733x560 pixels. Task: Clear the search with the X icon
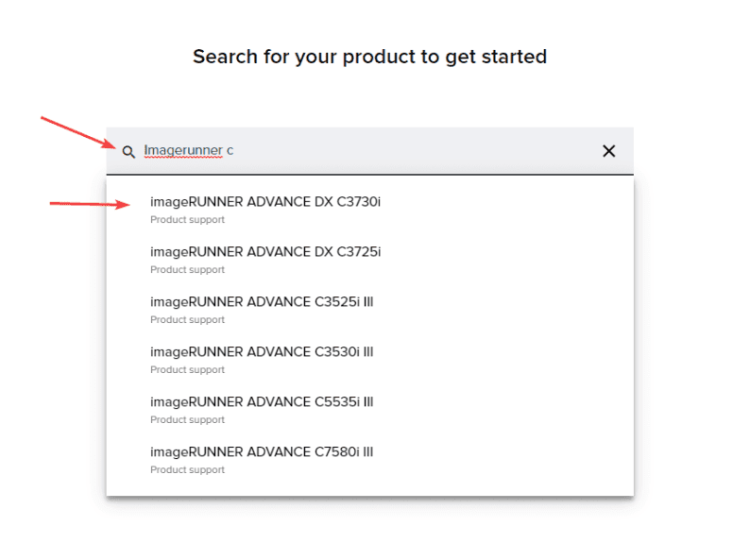tap(609, 151)
